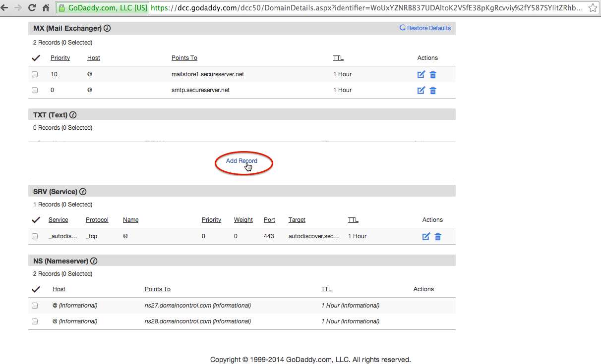Edit the smtp.secureserver.net MX record
Screen dimensions: 601x364
coord(421,91)
